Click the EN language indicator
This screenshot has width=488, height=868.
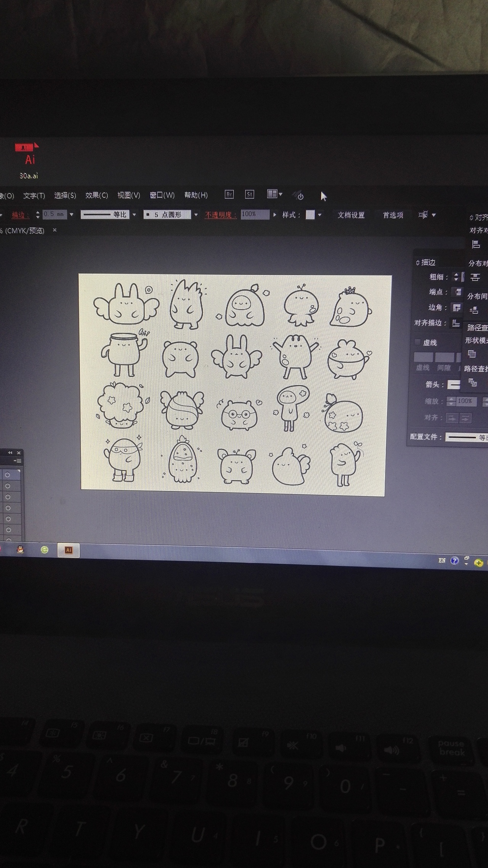[x=442, y=560]
